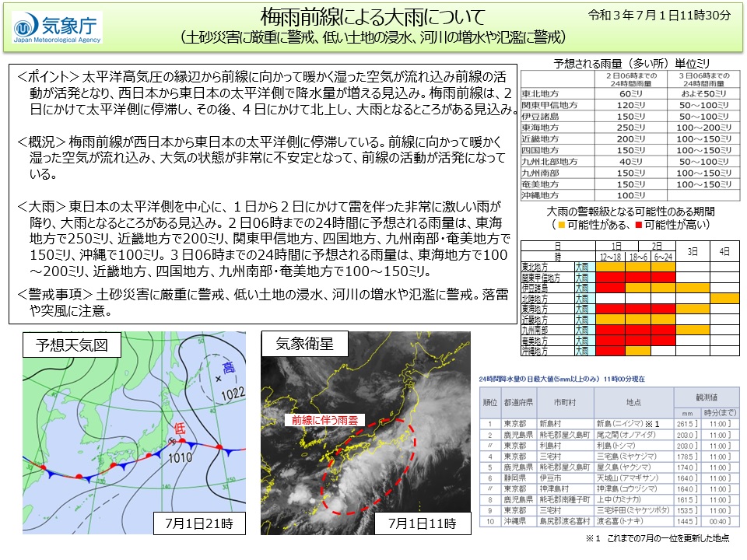Click the title 梅雨前線による大雨について
The height and width of the screenshot is (560, 747).
(x=373, y=18)
